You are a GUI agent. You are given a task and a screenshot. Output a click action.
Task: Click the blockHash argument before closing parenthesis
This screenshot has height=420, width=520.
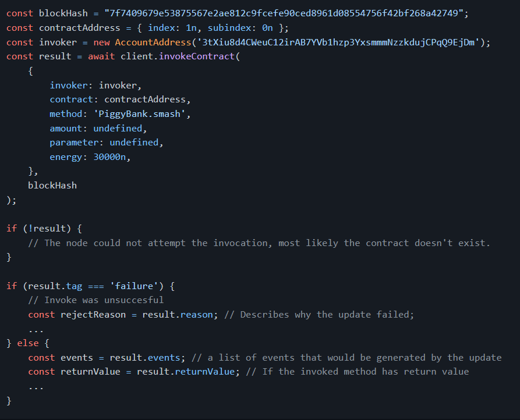pyautogui.click(x=52, y=186)
